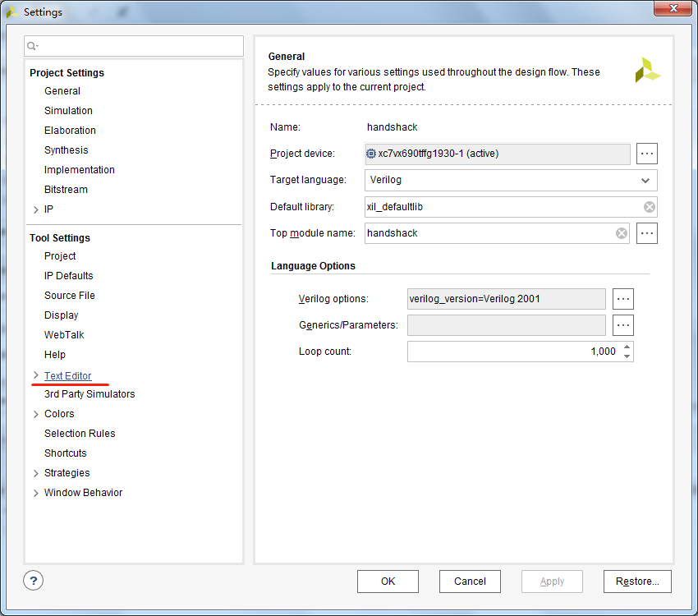Focus the settings search field

134,46
